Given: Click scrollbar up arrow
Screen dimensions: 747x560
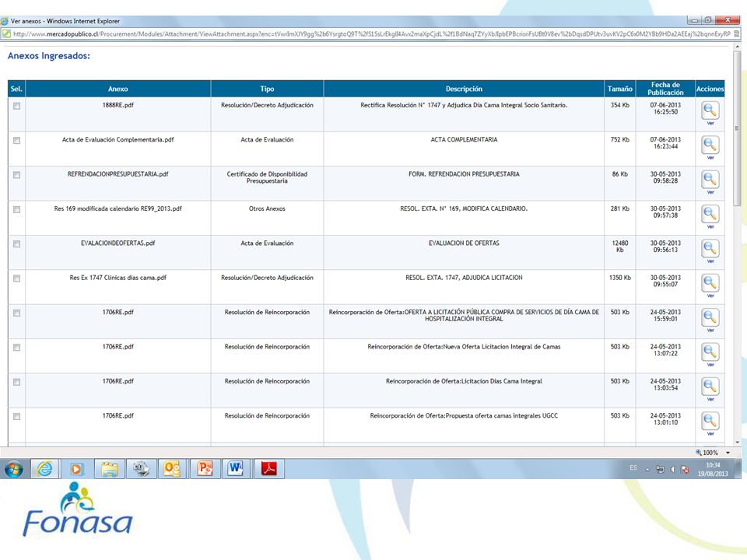Looking at the screenshot, I should [x=738, y=47].
